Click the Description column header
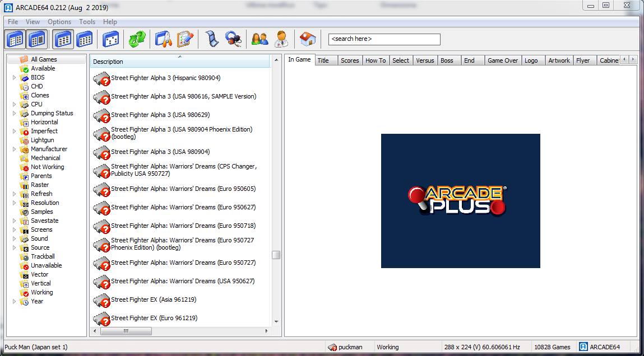This screenshot has width=644, height=356. [x=180, y=62]
